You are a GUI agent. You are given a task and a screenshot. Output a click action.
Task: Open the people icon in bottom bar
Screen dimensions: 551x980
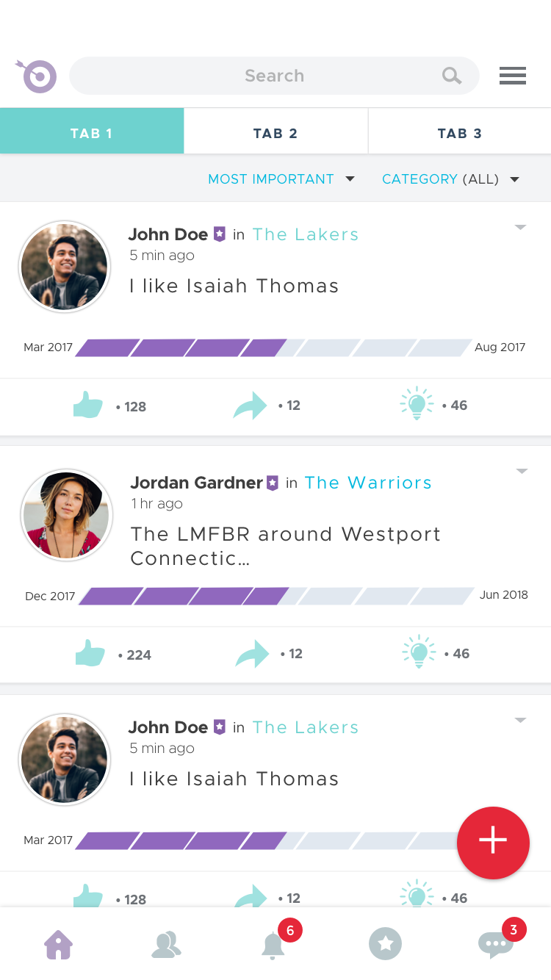pyautogui.click(x=166, y=945)
